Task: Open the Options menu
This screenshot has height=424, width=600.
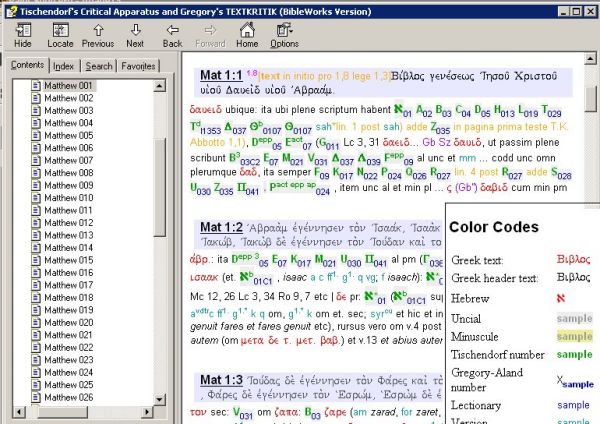Action: pos(284,35)
